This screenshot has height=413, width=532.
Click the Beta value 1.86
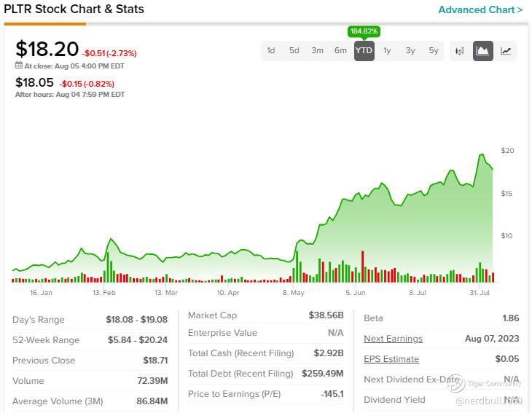[x=511, y=318]
